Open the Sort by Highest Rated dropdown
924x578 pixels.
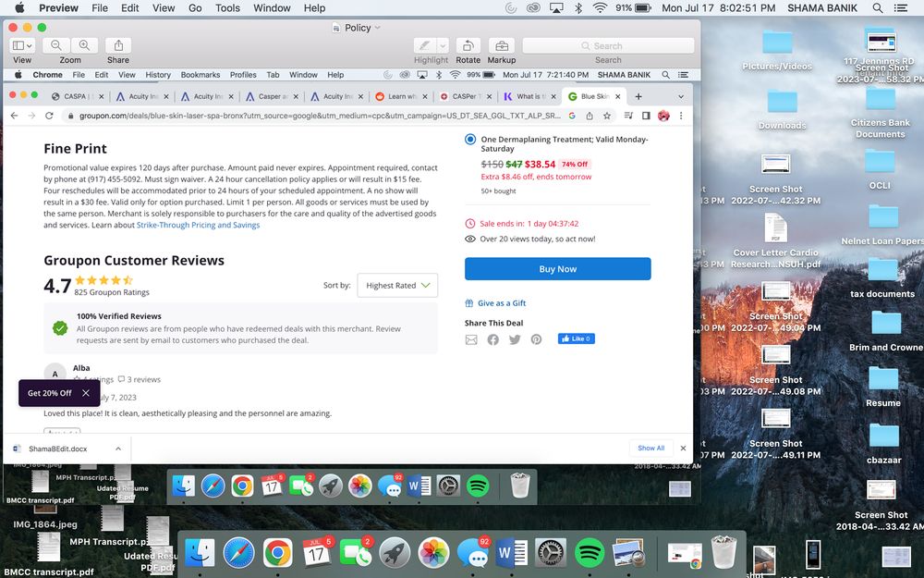(397, 285)
